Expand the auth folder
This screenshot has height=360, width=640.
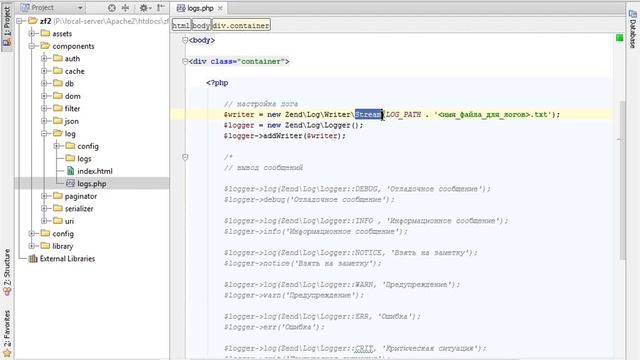44,58
